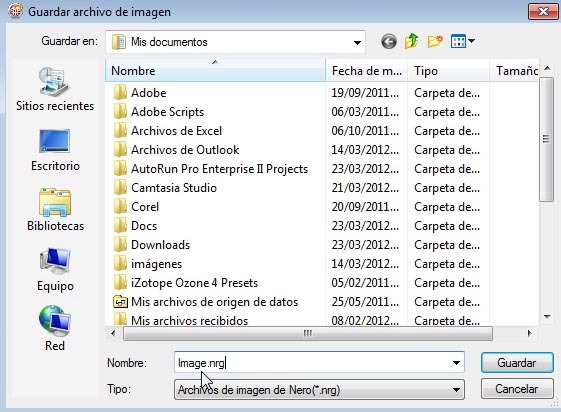Image resolution: width=561 pixels, height=412 pixels.
Task: Sort by the Nombre column header
Action: (215, 70)
